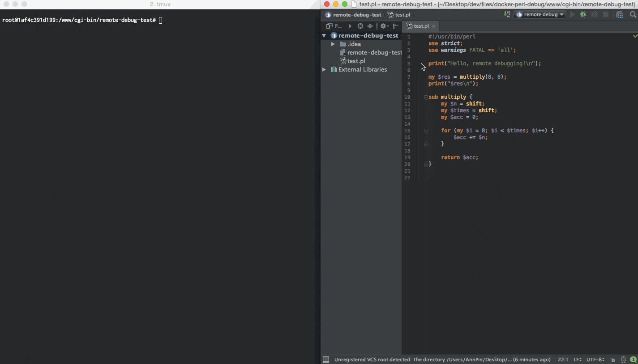The width and height of the screenshot is (638, 364).
Task: Click the fold end marker on line 20
Action: (x=426, y=164)
